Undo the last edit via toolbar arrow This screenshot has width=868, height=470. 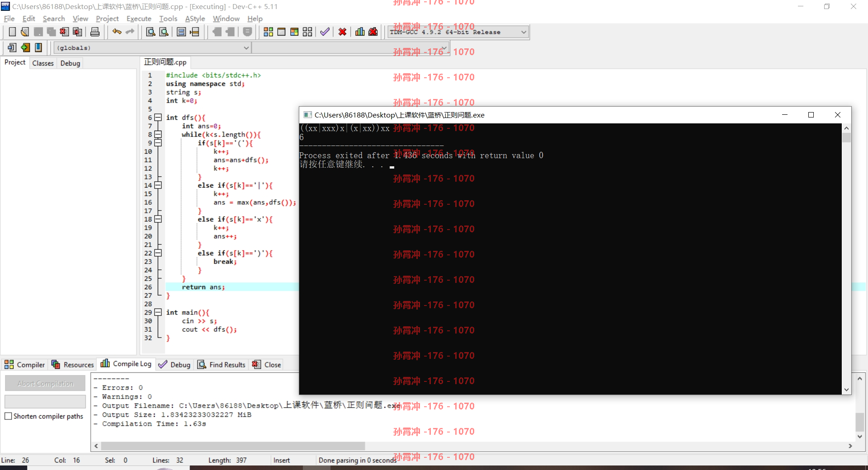[x=117, y=32]
